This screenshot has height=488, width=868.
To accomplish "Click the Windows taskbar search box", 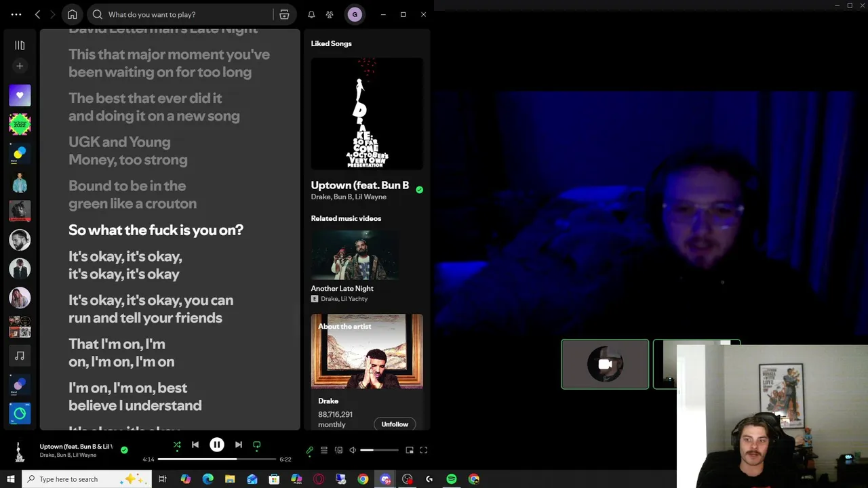I will [86, 479].
